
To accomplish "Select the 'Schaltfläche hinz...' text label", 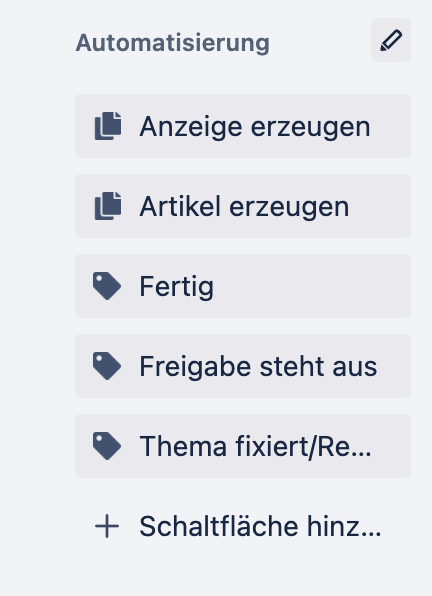I will (x=260, y=526).
